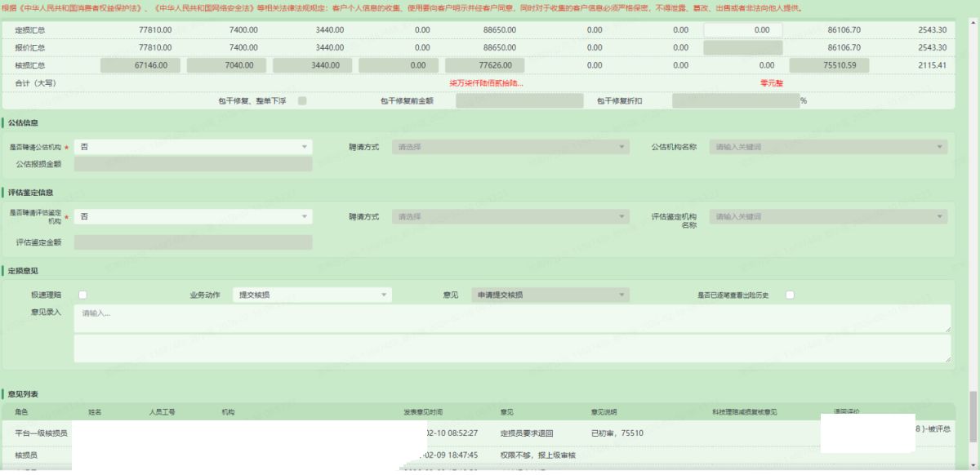Open the 是否聘请公估机构 dropdown
980x475 pixels.
(193, 147)
